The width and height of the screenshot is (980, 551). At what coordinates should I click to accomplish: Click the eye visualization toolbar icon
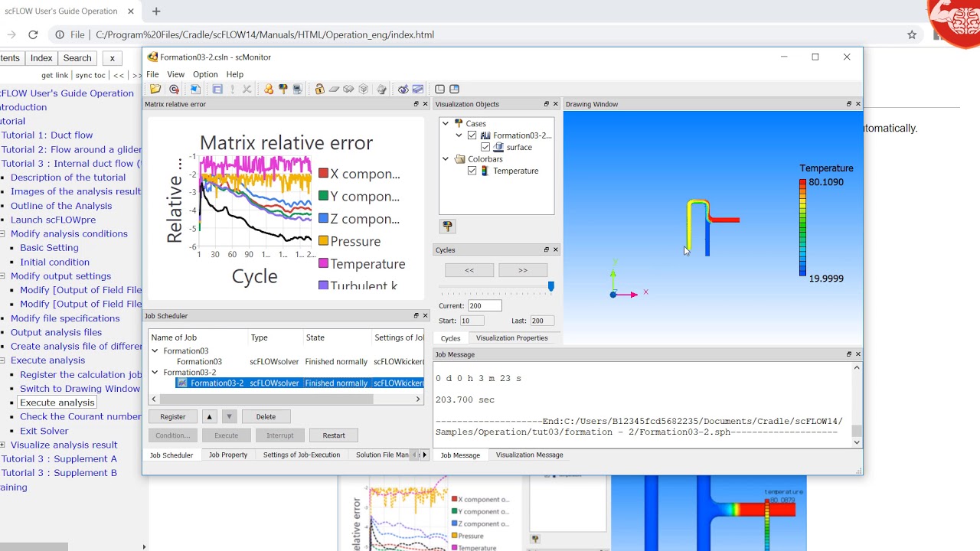(403, 90)
